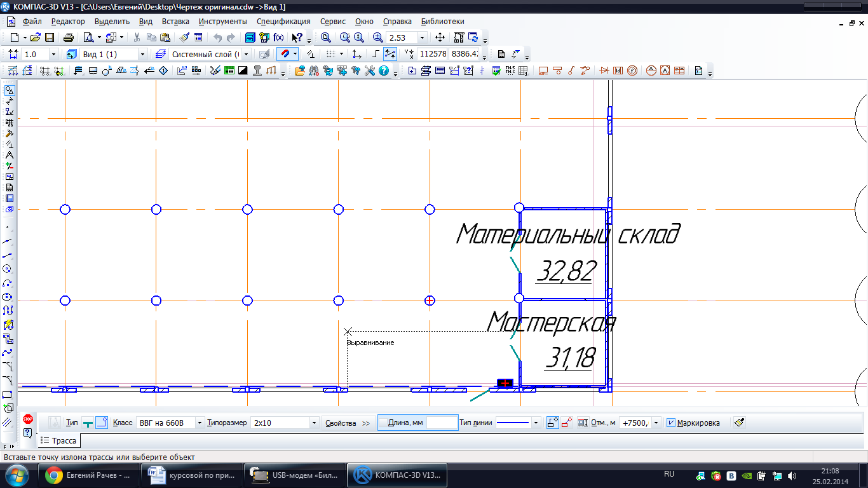Select the T-shaped route type option

(x=88, y=423)
